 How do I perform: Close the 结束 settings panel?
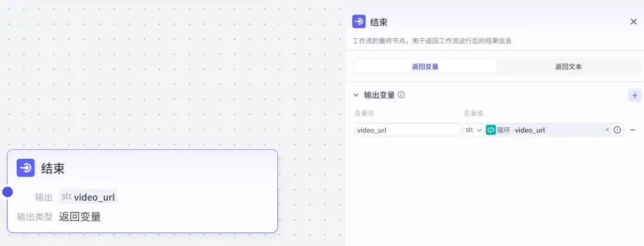(x=634, y=22)
